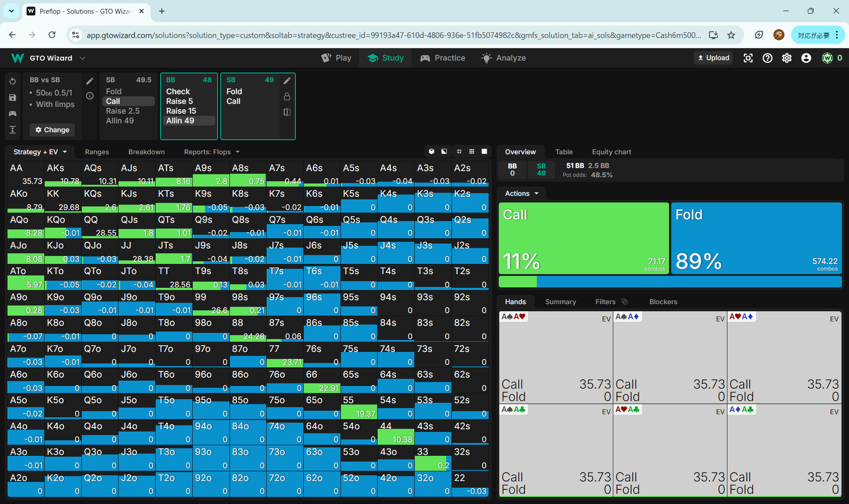Select the AKs cell in hand matrix
The image size is (849, 504).
(x=63, y=174)
